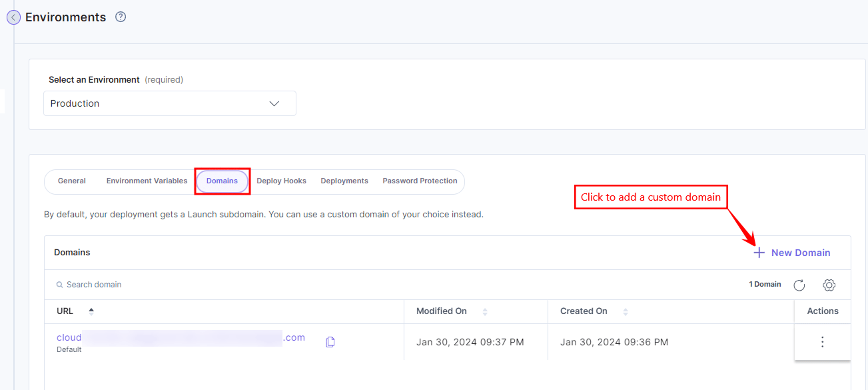Open the help icon next to Environments

click(120, 17)
